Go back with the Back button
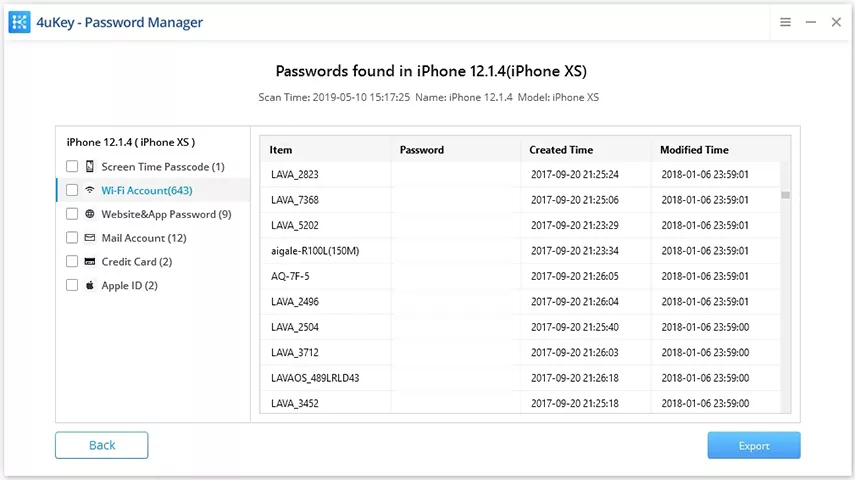This screenshot has height=480, width=855. (x=102, y=445)
